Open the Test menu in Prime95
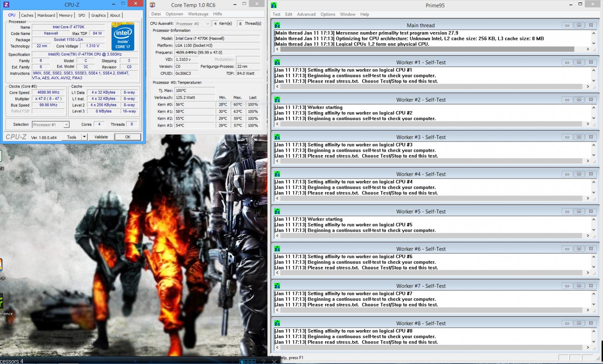This screenshot has width=603, height=364. pos(276,14)
